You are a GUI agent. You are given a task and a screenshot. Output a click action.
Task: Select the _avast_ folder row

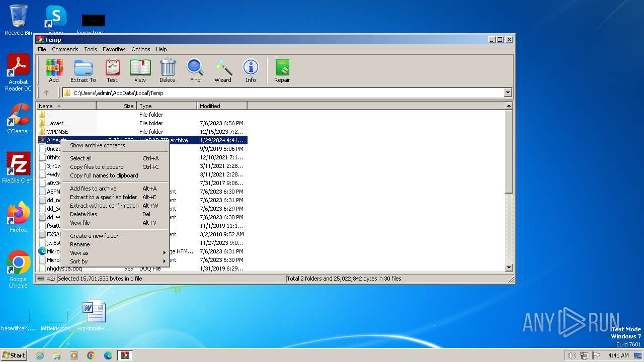142,123
